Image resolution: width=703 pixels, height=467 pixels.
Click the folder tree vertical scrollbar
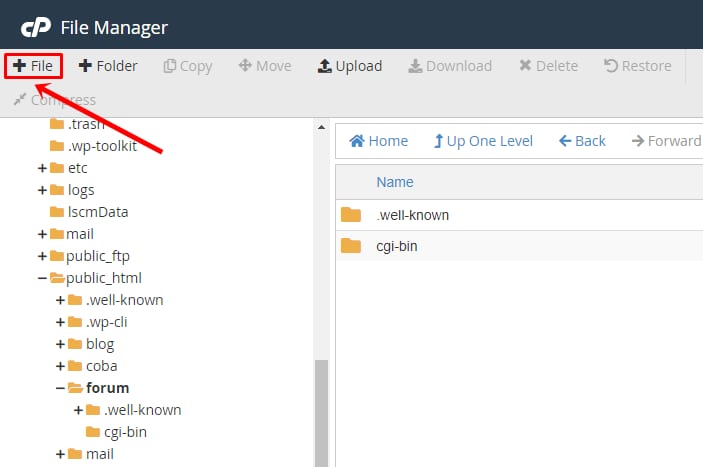321,410
